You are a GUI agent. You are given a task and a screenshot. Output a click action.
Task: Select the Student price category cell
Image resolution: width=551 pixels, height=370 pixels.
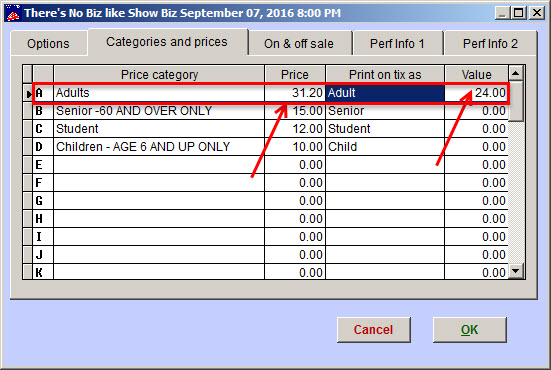click(x=159, y=129)
